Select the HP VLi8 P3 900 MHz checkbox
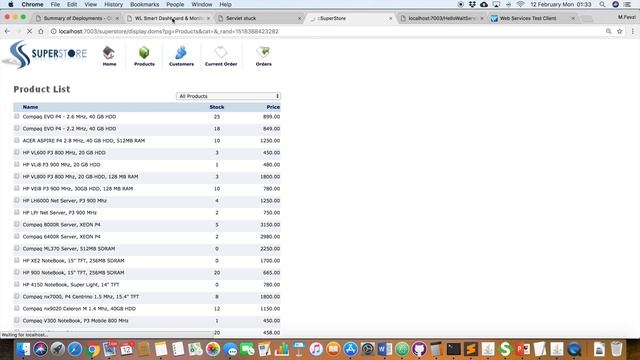640x360 pixels. (17, 164)
